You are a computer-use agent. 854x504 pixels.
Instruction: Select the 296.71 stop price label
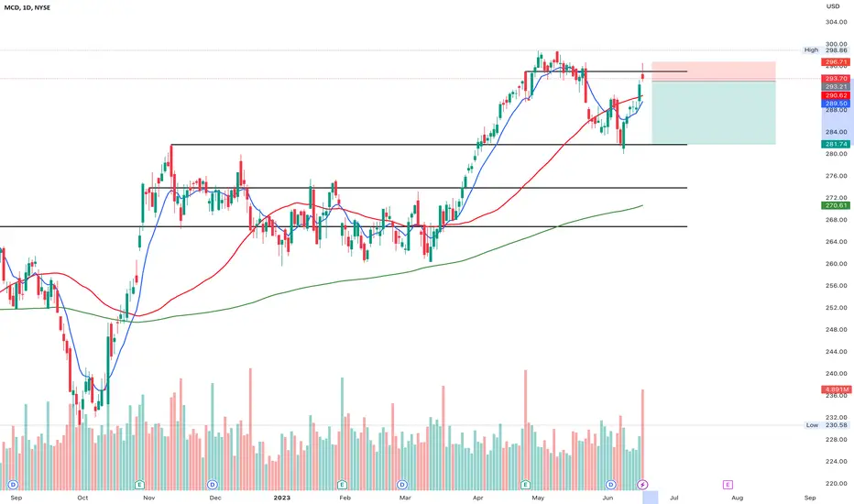[x=836, y=62]
